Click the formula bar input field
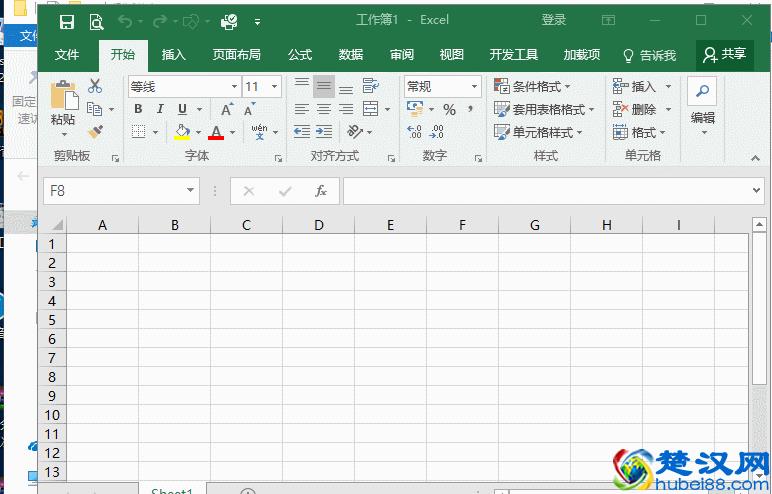Screen dimensions: 772x494 coord(545,191)
